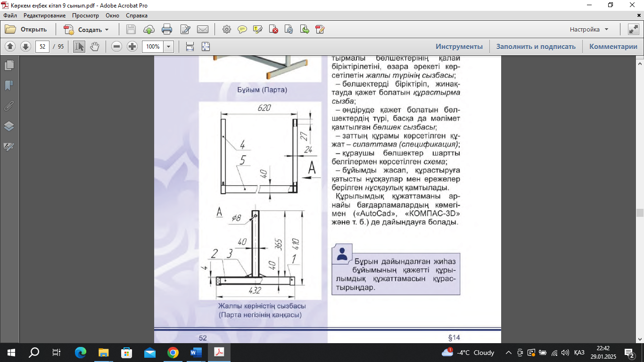The width and height of the screenshot is (644, 362).
Task: Open the Справка menu
Action: click(137, 16)
